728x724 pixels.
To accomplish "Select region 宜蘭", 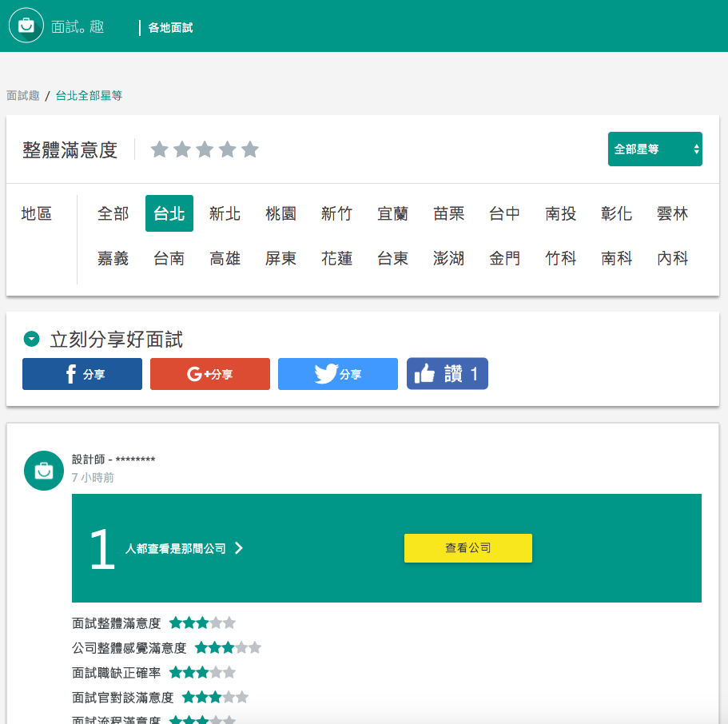I will (393, 213).
